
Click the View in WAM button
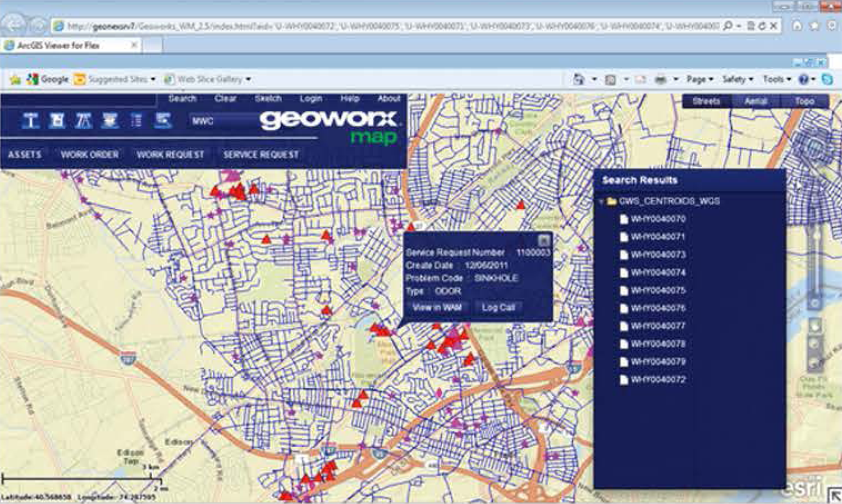(437, 307)
